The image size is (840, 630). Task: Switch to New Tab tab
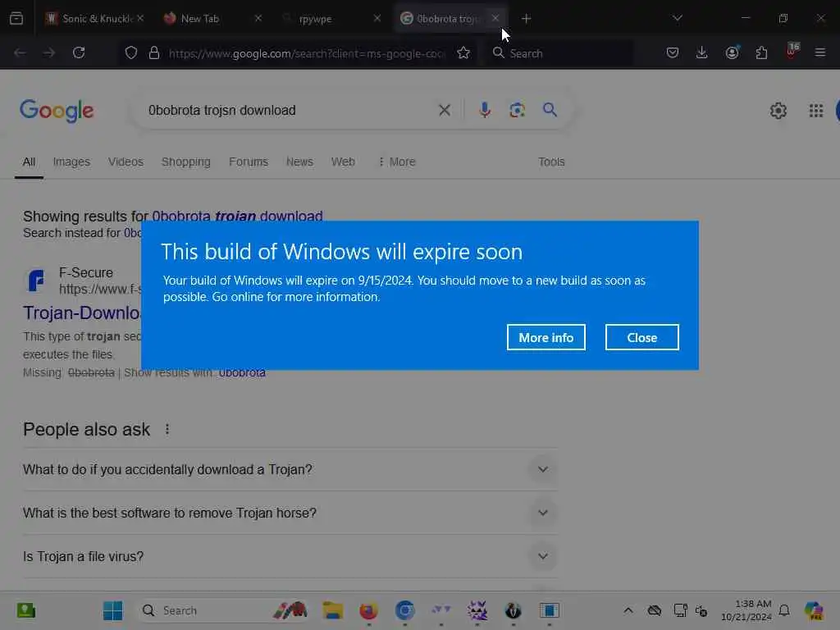pos(212,19)
